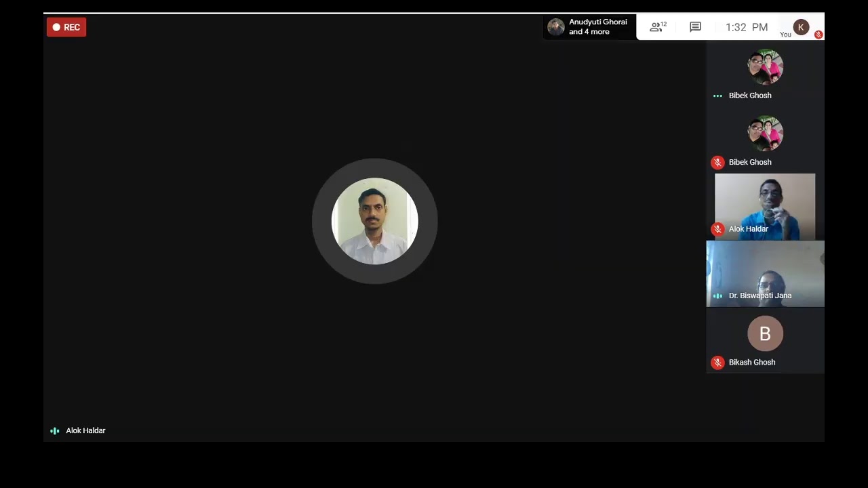Image resolution: width=868 pixels, height=488 pixels.
Task: Click the muted mic icon beside Bikash Ghosh
Action: pos(717,363)
